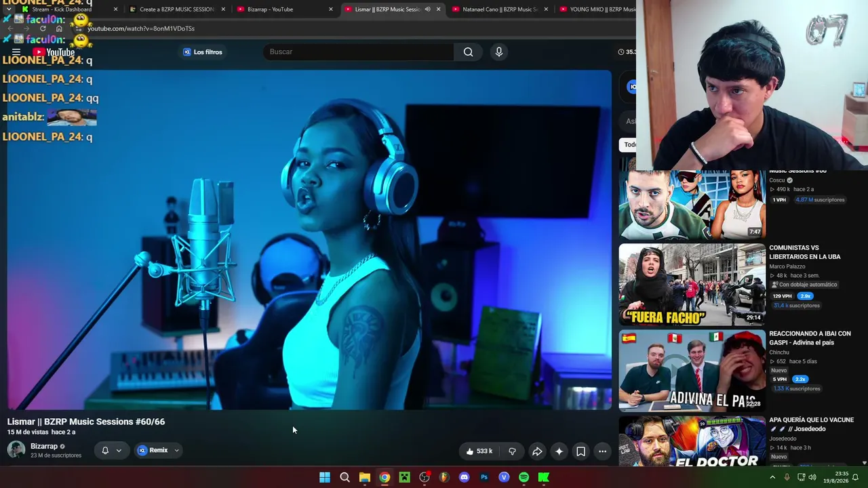Share the video via the arrow icon
Screen dimensions: 868x488
tap(537, 451)
